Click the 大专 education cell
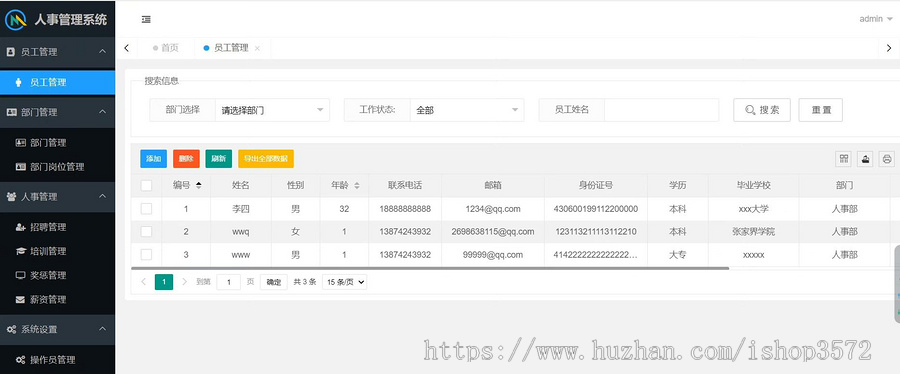This screenshot has height=374, width=900. (x=678, y=255)
